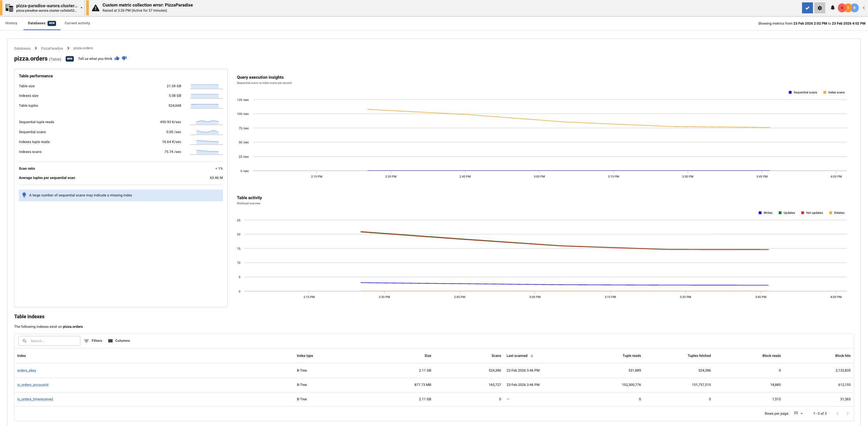Screen dimensions: 868x426
Task: Switch to the History tab
Action: pos(11,23)
